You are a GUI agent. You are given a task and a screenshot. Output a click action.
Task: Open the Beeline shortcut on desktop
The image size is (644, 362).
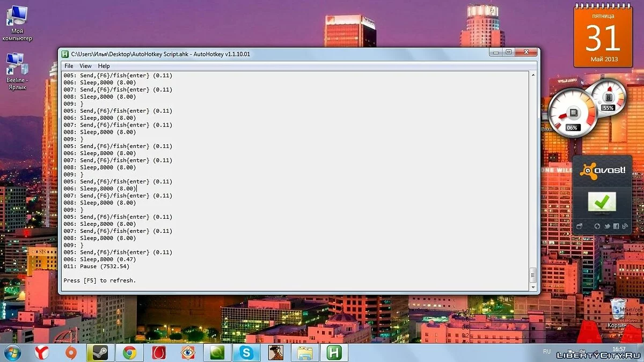[17, 70]
